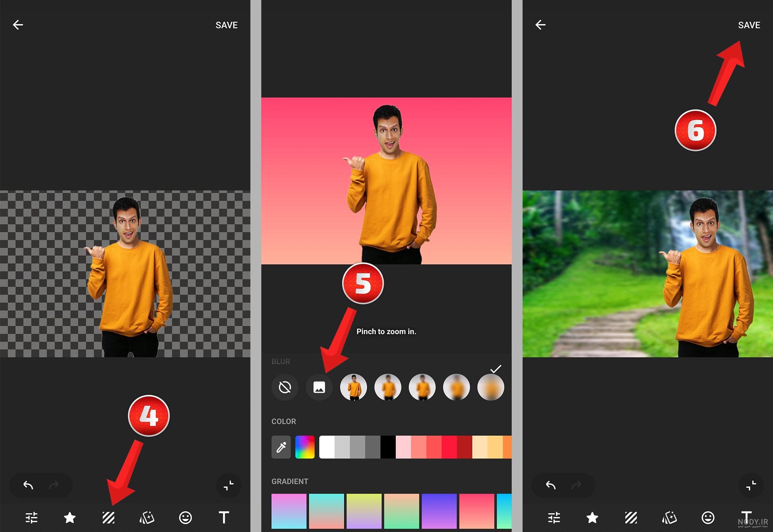The width and height of the screenshot is (773, 532).
Task: Select the sparkle cards tool in left panel
Action: point(147,517)
